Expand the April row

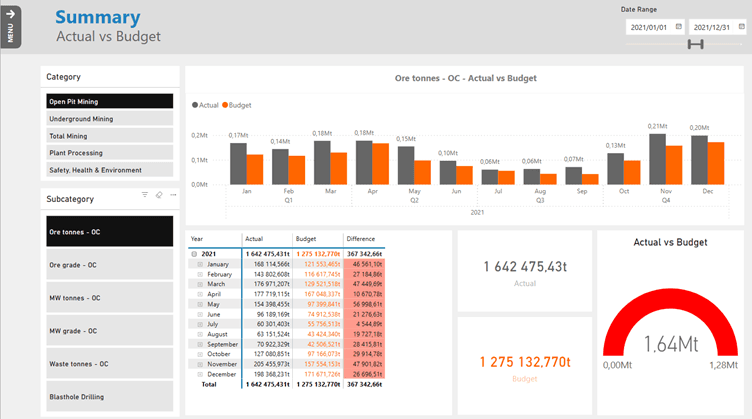[200, 294]
